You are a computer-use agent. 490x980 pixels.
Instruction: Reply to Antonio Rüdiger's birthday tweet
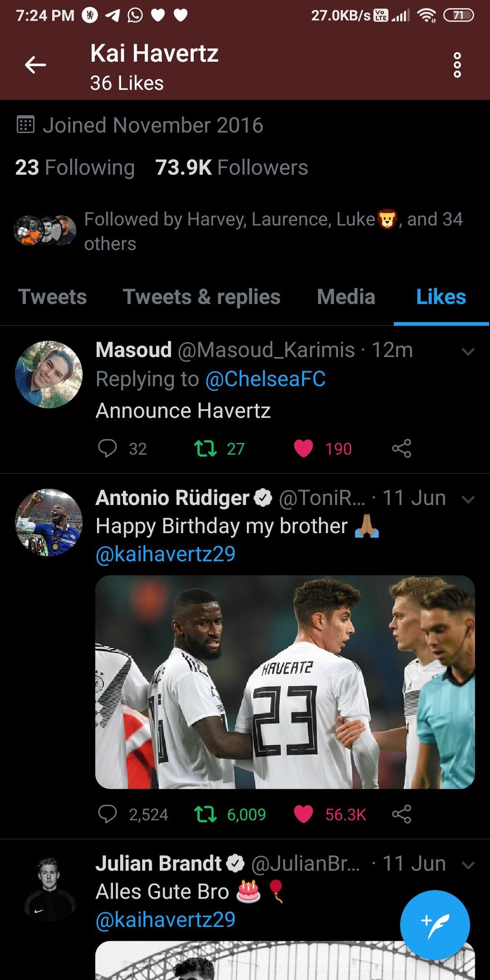coord(108,814)
